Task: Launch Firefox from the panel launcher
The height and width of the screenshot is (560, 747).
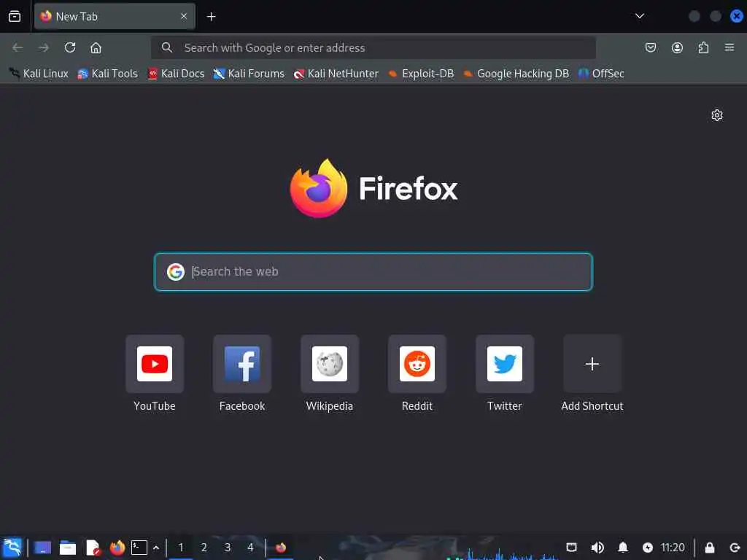Action: click(x=117, y=548)
